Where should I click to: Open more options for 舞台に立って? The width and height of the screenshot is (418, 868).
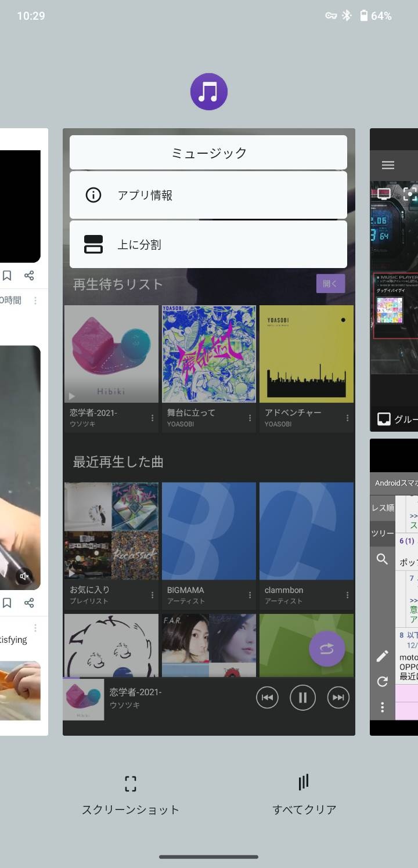pos(250,418)
